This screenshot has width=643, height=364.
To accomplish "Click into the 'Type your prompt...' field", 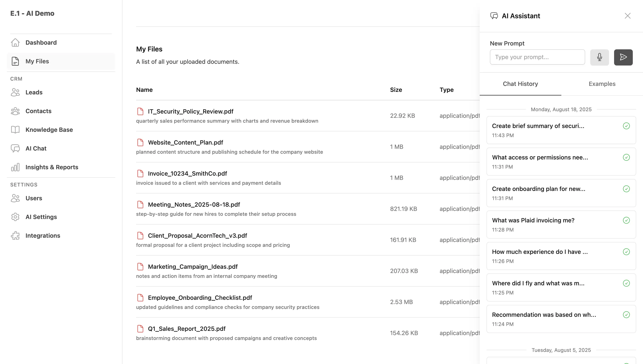I will (x=537, y=57).
